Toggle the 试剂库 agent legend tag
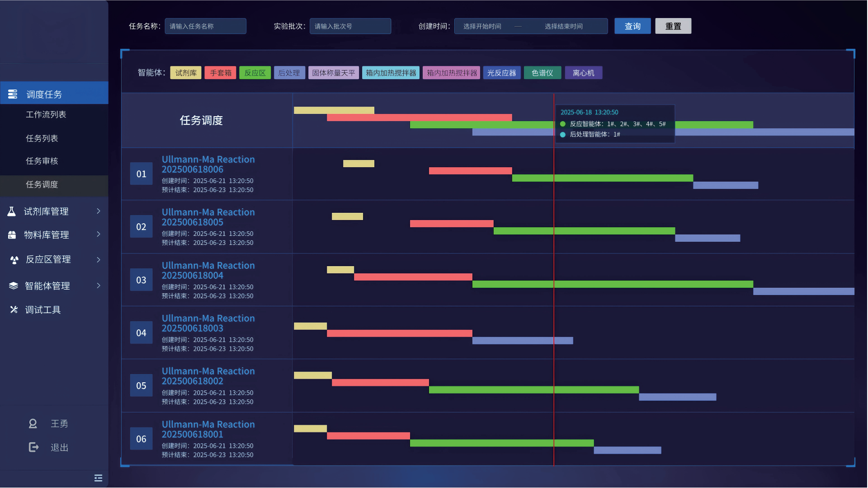The width and height of the screenshot is (868, 488). pyautogui.click(x=186, y=73)
